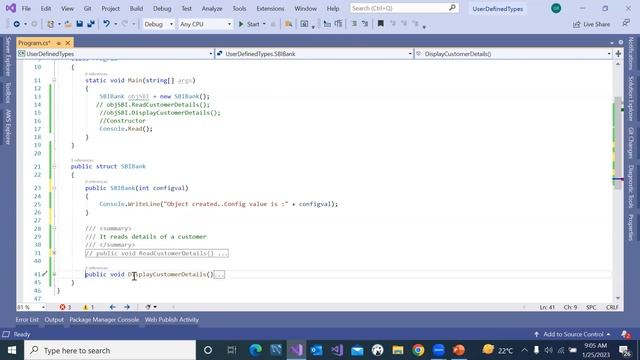Open the Project menu
The image size is (640, 360).
tap(110, 8)
